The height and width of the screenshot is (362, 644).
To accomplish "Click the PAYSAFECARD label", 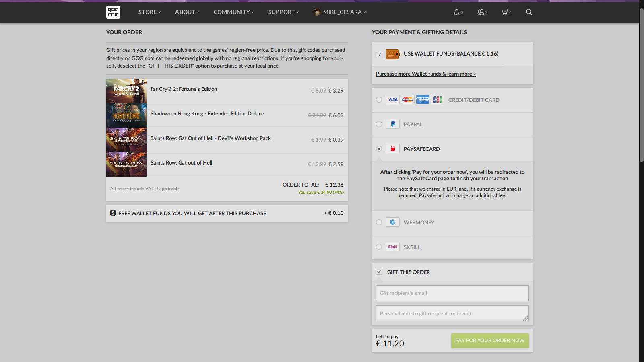I will 422,149.
